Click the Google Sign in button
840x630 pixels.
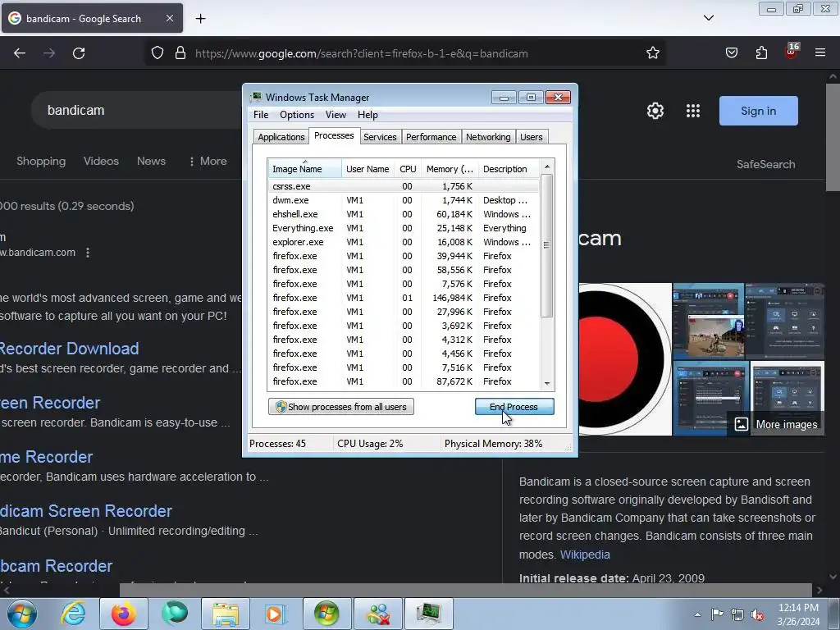pyautogui.click(x=758, y=111)
